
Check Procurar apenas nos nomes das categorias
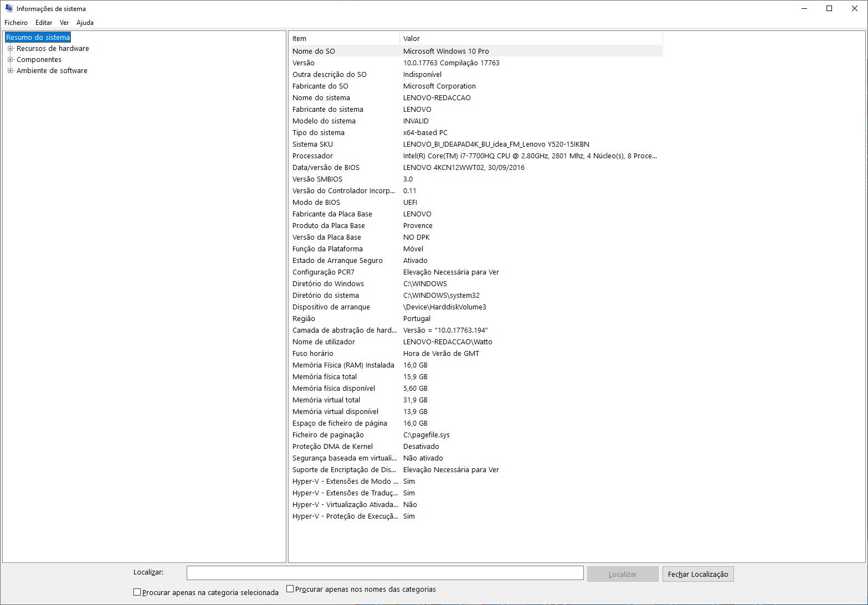[x=290, y=589]
